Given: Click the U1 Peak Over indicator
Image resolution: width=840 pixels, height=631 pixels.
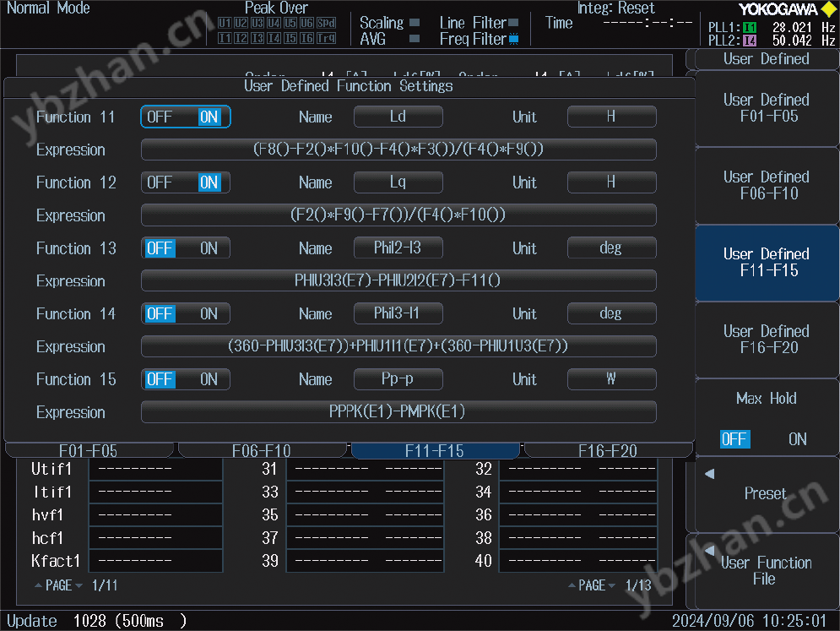Looking at the screenshot, I should [225, 23].
